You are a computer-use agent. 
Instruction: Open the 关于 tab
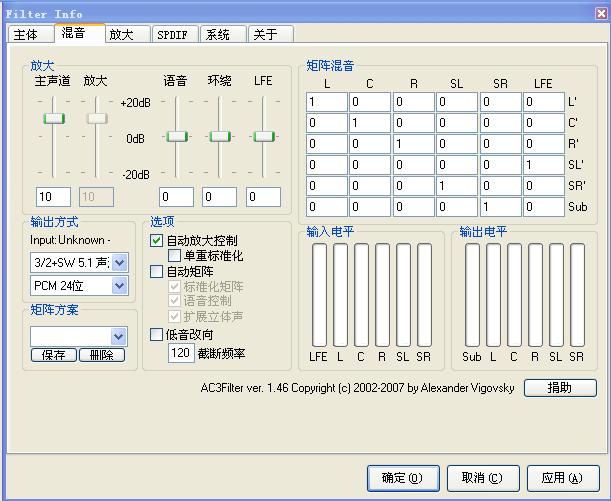(270, 34)
